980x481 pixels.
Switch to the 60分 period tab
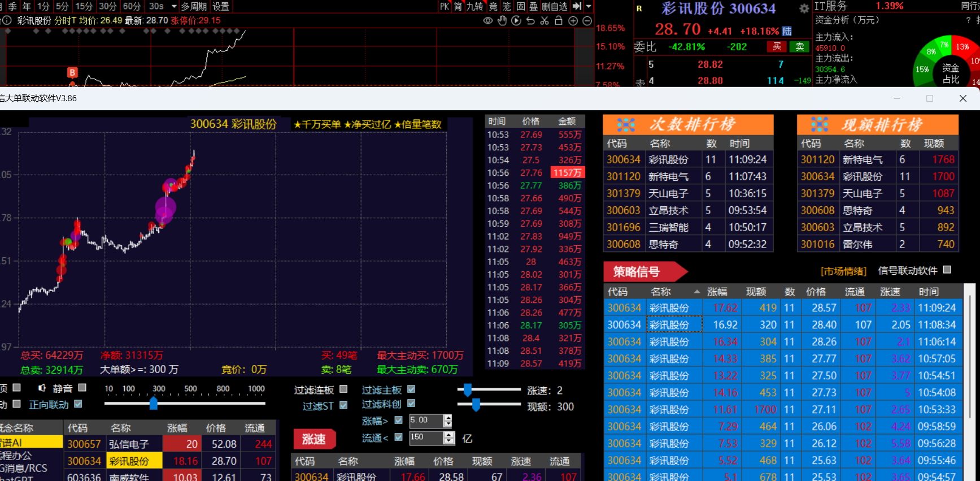[x=131, y=6]
